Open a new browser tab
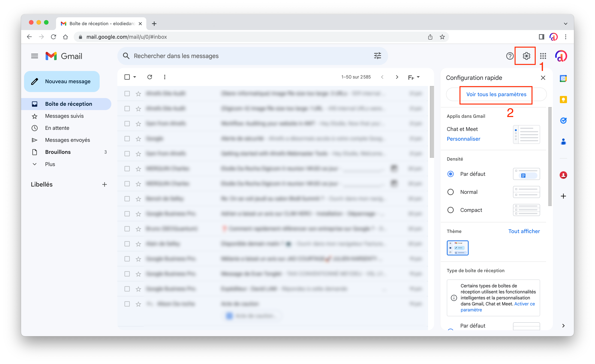 coord(154,23)
